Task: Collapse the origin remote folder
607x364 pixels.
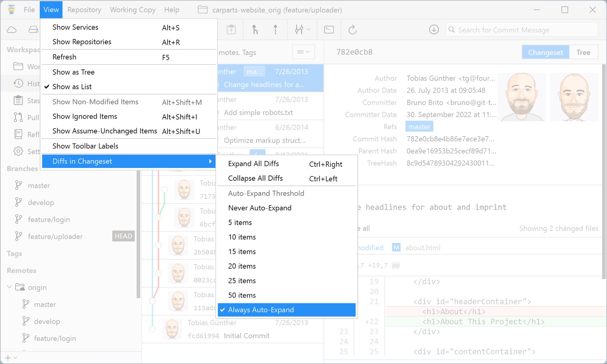Action: 10,287
